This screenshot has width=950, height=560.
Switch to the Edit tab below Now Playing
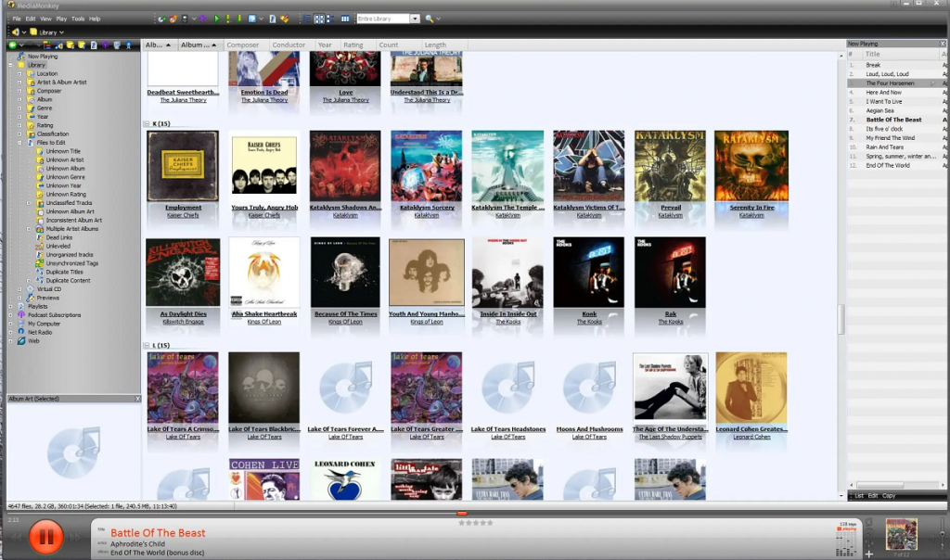(x=873, y=496)
